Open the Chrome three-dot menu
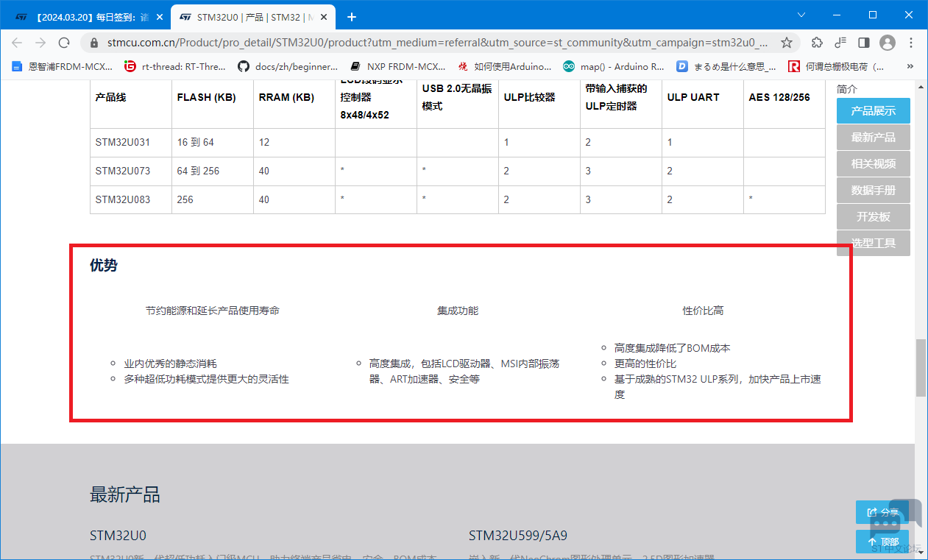 [x=912, y=43]
